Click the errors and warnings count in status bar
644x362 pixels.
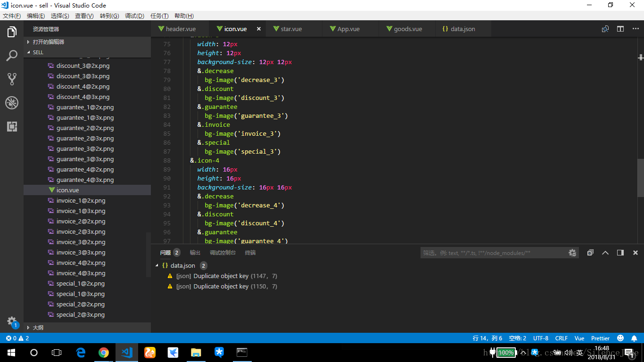click(17, 338)
